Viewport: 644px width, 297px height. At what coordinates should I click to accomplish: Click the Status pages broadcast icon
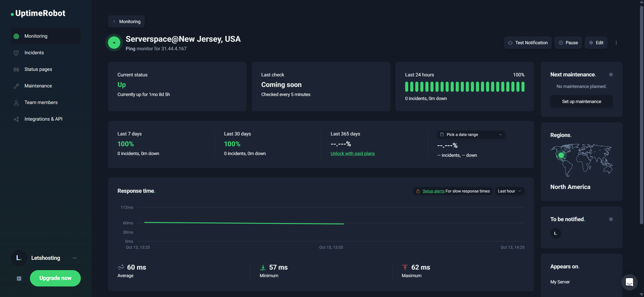click(x=16, y=70)
